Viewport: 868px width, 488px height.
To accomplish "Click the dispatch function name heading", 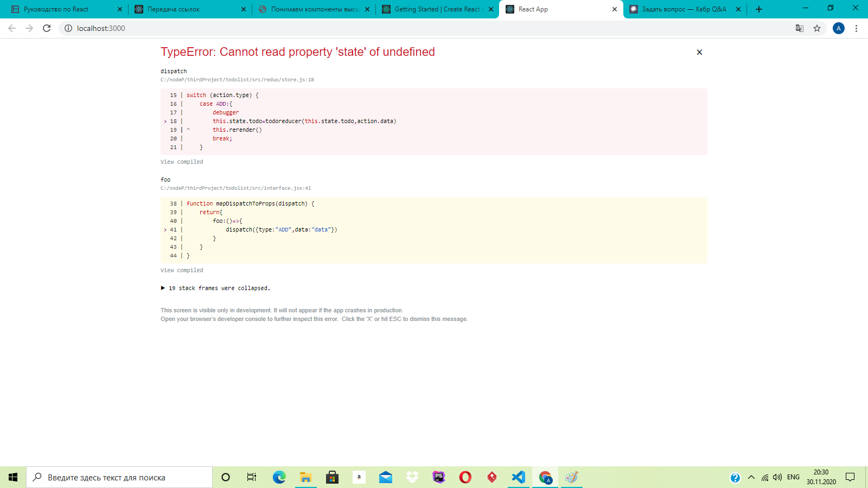I will click(x=174, y=71).
